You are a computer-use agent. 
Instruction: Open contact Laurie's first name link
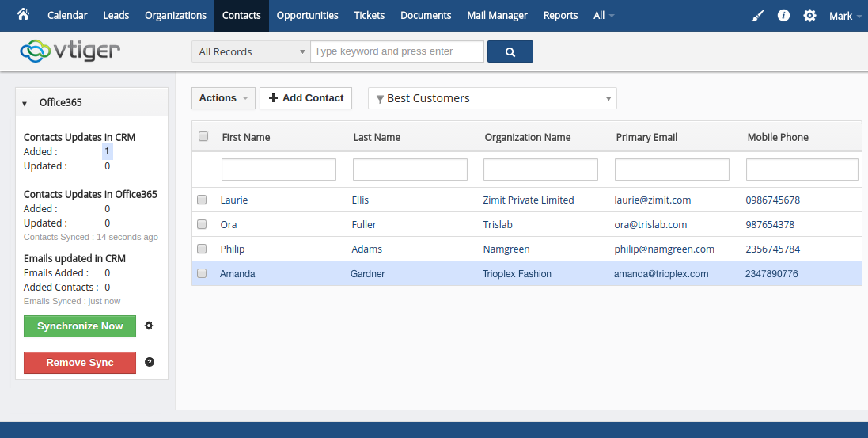point(234,200)
